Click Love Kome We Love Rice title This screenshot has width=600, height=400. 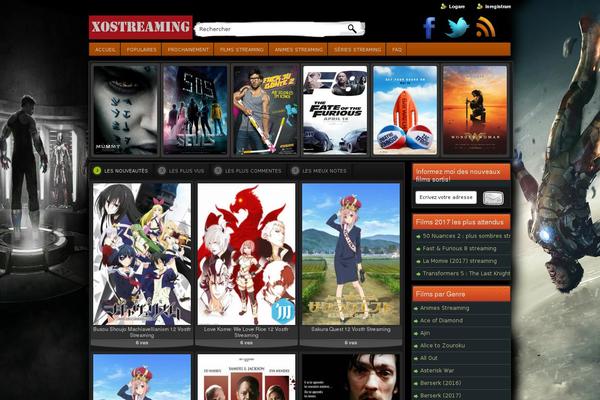[246, 332]
